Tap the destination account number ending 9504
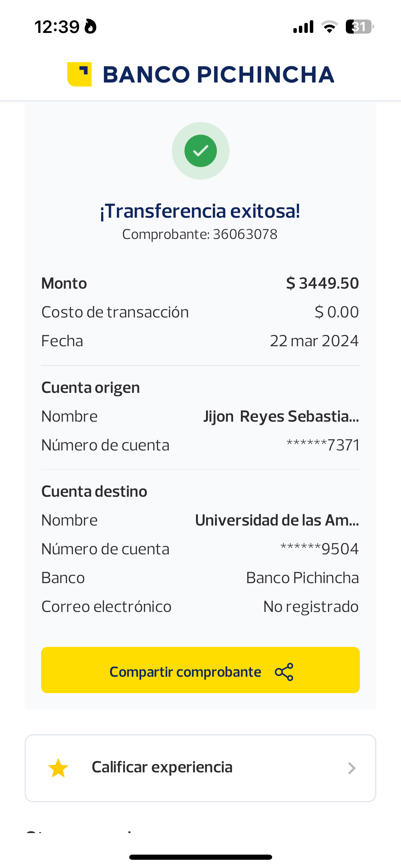This screenshot has width=401, height=868. pos(319,549)
